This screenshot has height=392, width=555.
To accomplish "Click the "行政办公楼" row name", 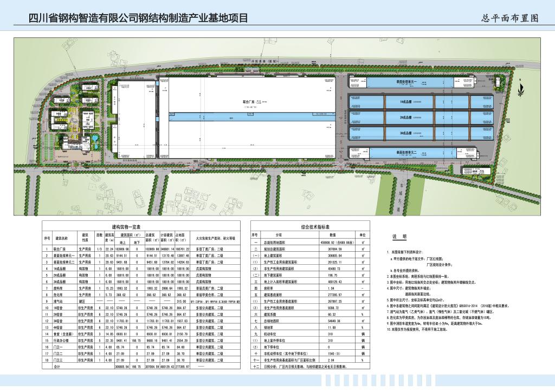I will (60, 341).
